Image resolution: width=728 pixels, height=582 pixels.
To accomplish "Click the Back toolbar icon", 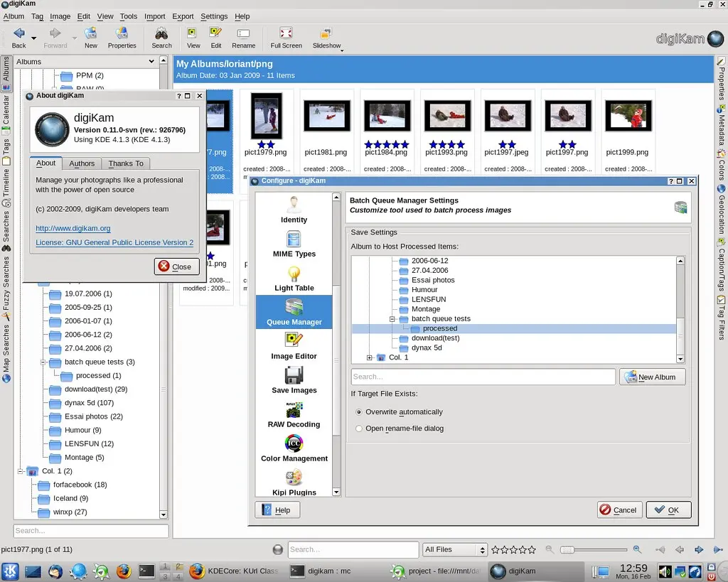I will point(18,37).
